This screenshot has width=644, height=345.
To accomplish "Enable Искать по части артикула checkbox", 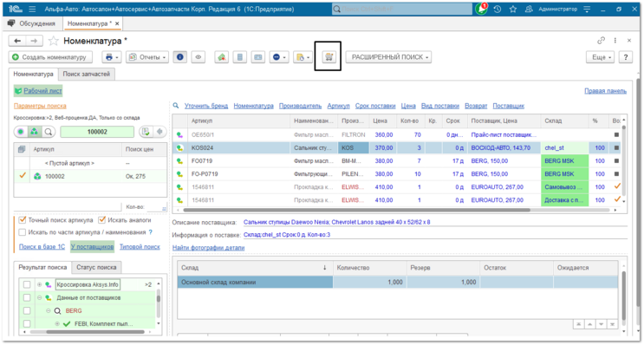I will point(23,232).
